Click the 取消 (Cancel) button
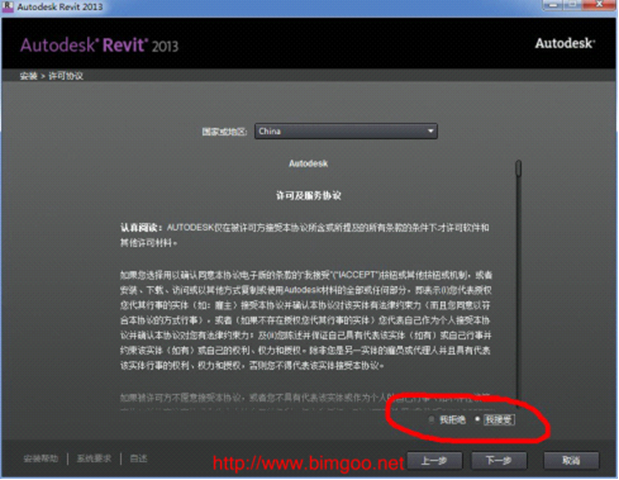The width and height of the screenshot is (619, 480). point(571,460)
